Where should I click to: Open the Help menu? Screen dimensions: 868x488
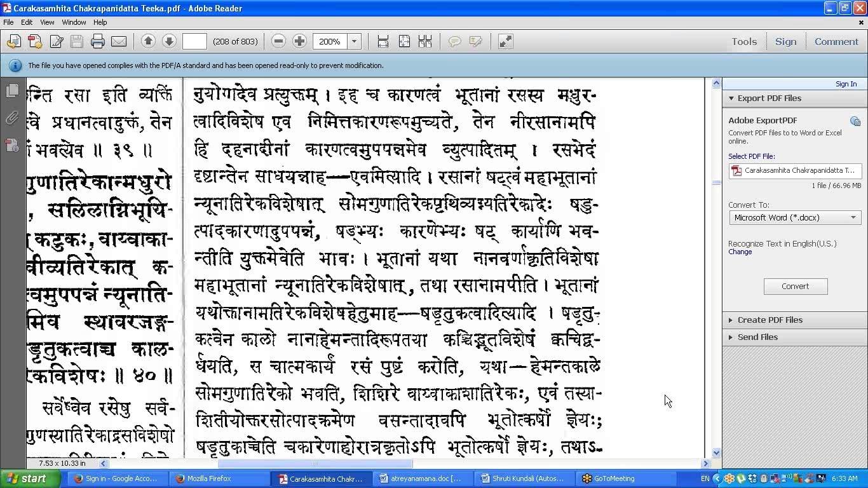(100, 22)
